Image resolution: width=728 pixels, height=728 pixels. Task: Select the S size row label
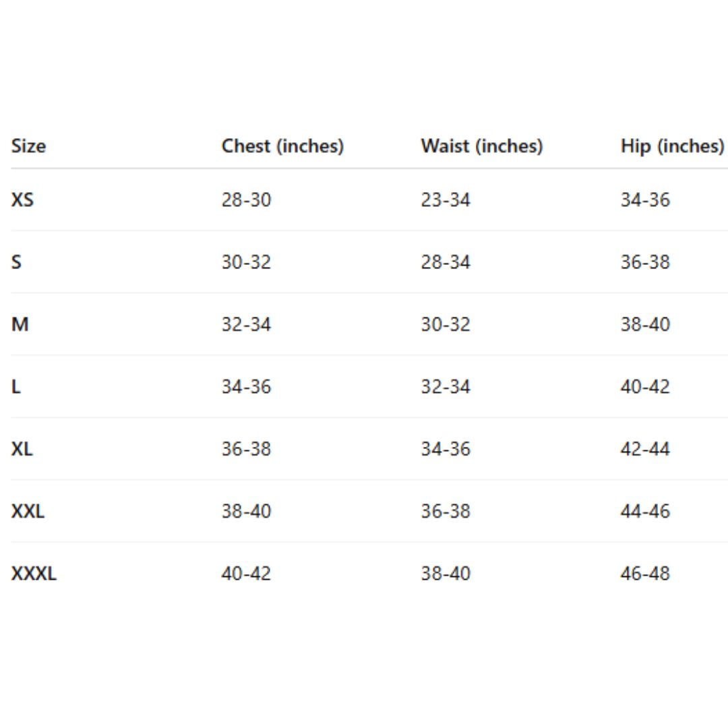click(16, 262)
